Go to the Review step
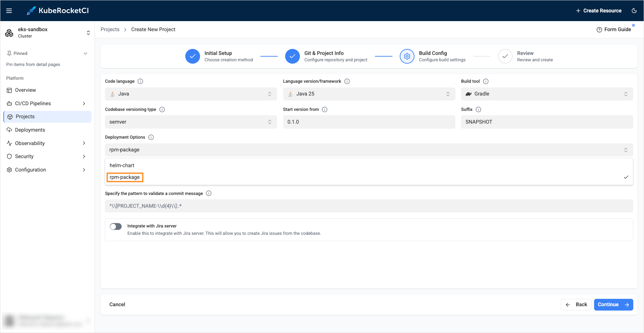This screenshot has width=644, height=333. tap(525, 56)
